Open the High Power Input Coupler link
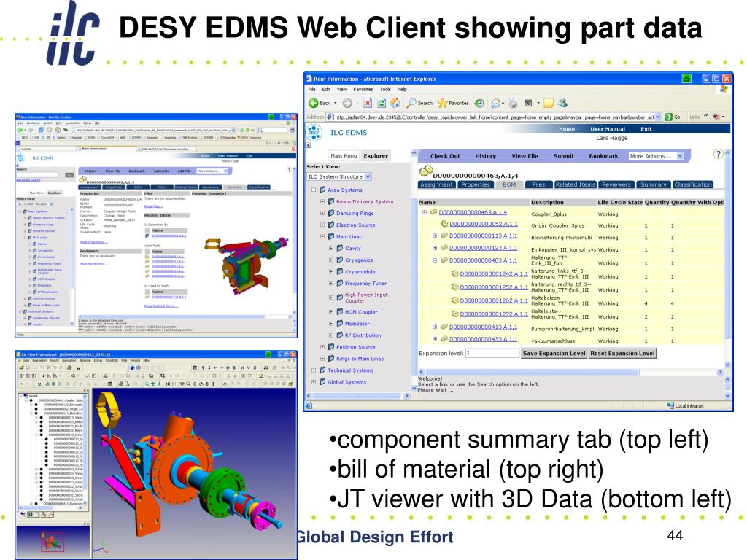The image size is (747, 560). tap(366, 297)
